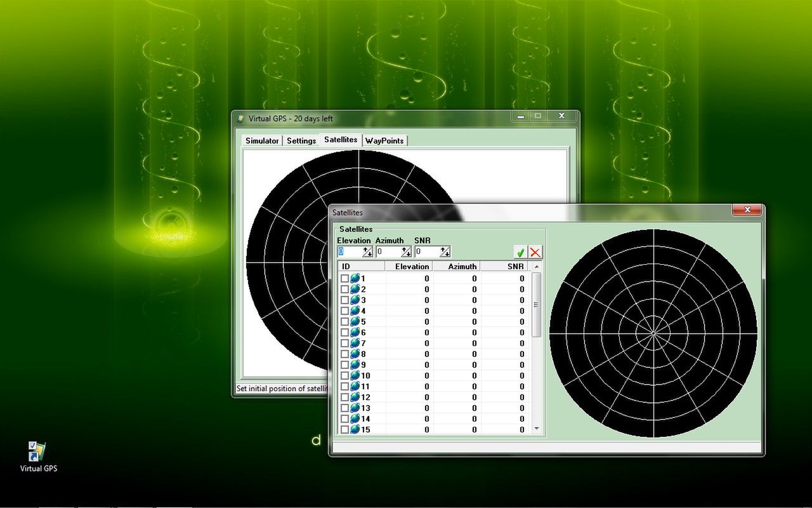Select the checkbox for satellite 15
812x508 pixels.
tap(344, 429)
